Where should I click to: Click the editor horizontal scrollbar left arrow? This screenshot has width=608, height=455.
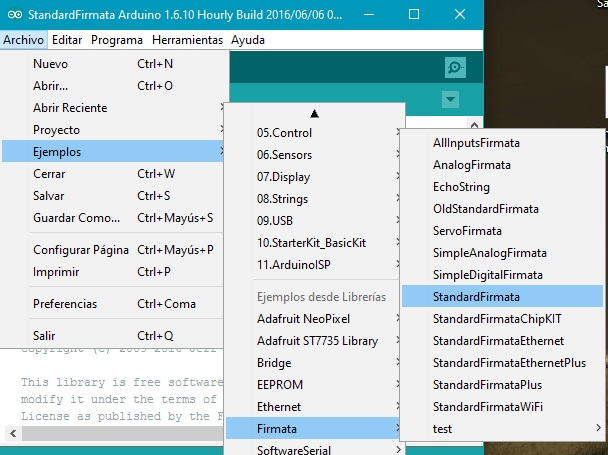13,433
